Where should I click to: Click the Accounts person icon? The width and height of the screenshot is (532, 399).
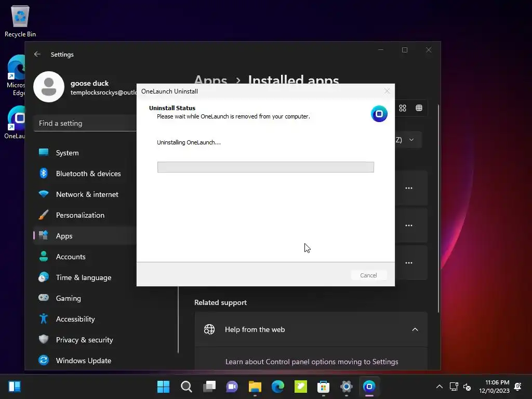click(x=44, y=256)
